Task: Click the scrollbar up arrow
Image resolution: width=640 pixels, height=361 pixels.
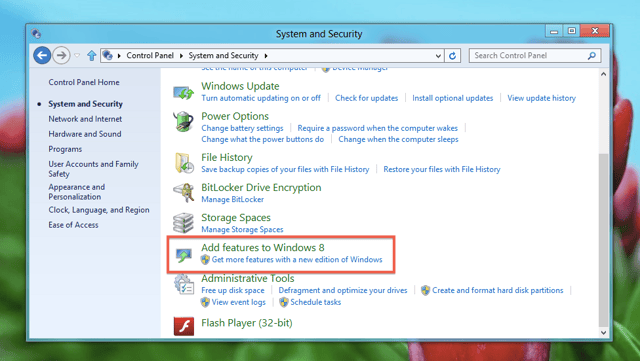Action: point(603,74)
